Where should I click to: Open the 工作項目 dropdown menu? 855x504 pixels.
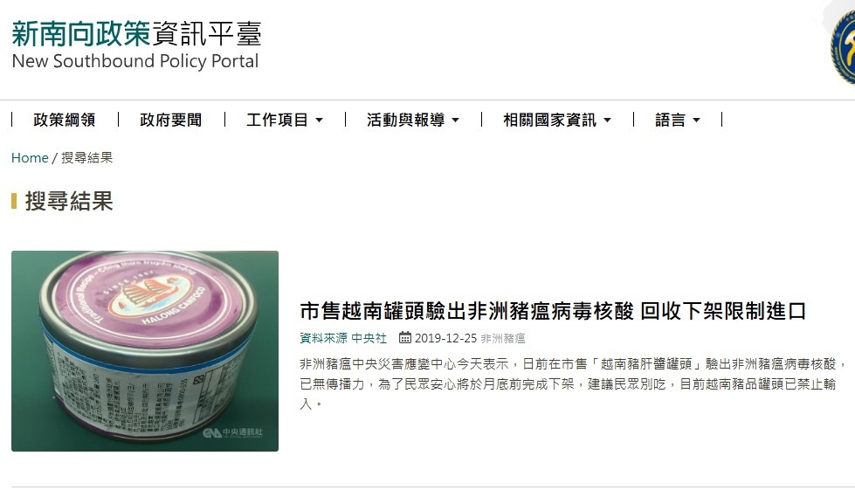coord(285,120)
